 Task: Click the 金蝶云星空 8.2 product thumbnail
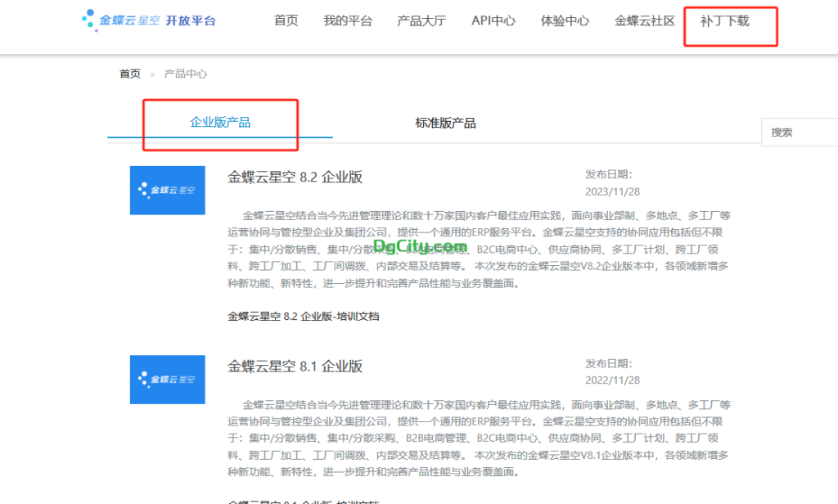[x=167, y=190]
